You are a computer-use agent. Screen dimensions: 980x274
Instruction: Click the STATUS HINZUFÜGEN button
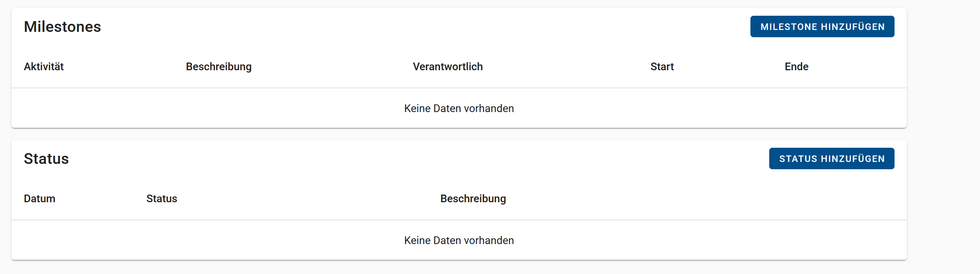(x=832, y=158)
